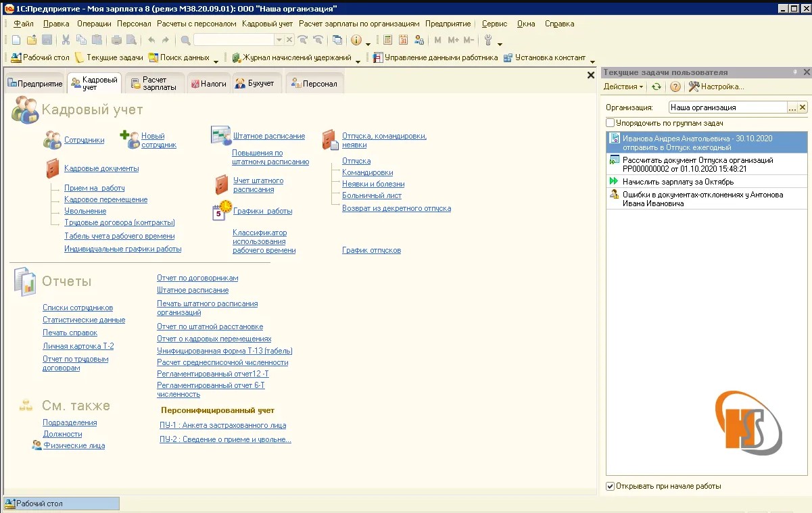Open the Прием на работу link

coord(95,188)
